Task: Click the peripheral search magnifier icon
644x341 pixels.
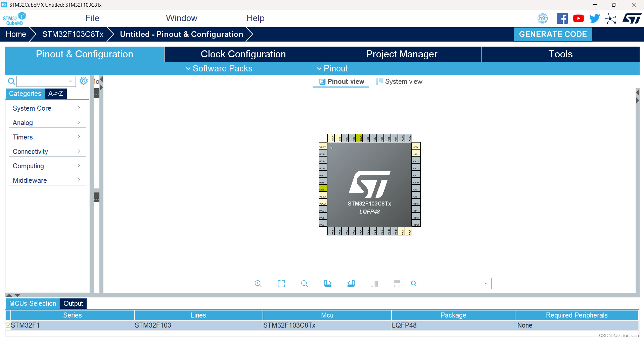Action: 11,81
